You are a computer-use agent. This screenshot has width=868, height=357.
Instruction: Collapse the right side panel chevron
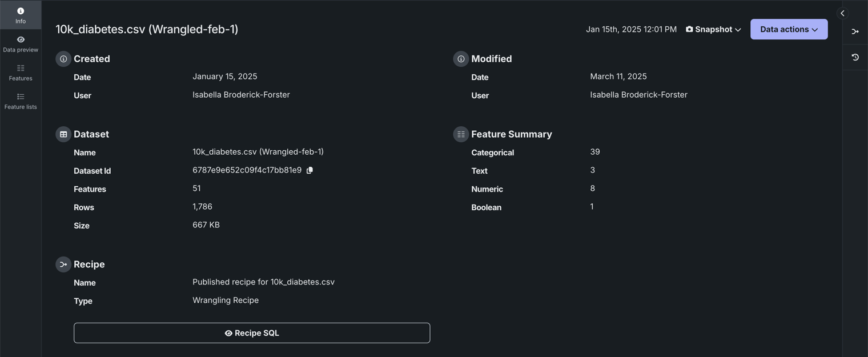click(x=842, y=13)
